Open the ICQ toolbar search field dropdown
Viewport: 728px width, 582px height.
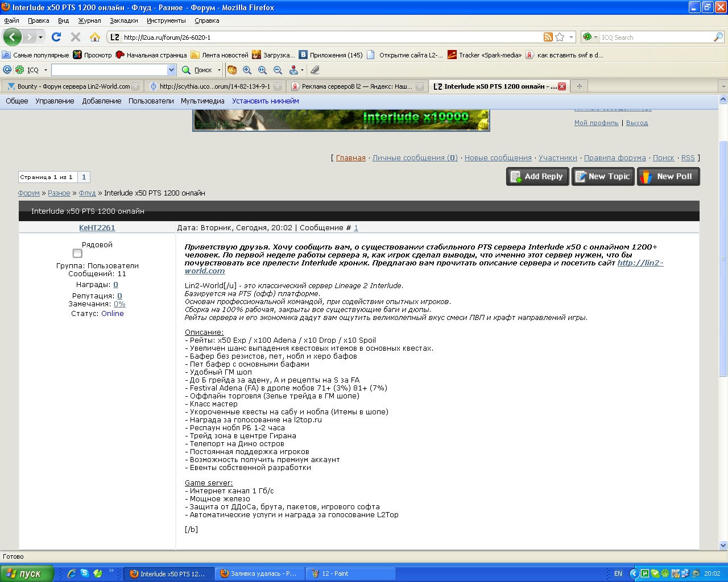click(172, 70)
